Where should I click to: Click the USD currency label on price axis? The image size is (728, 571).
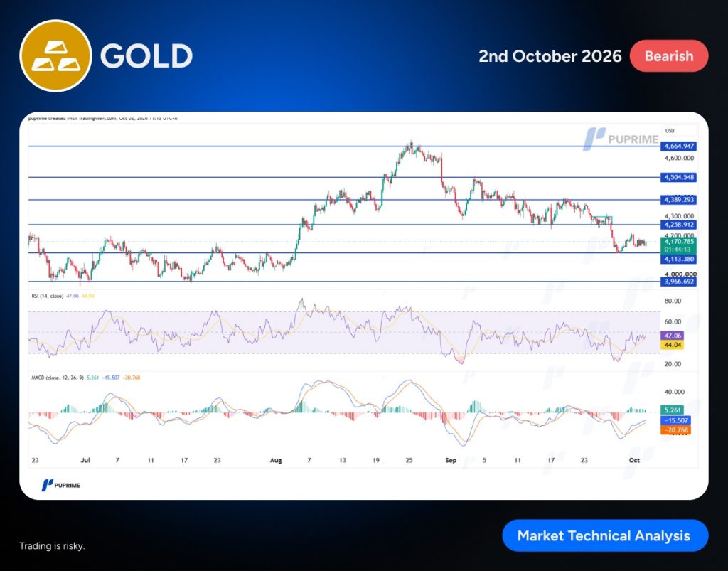(670, 131)
